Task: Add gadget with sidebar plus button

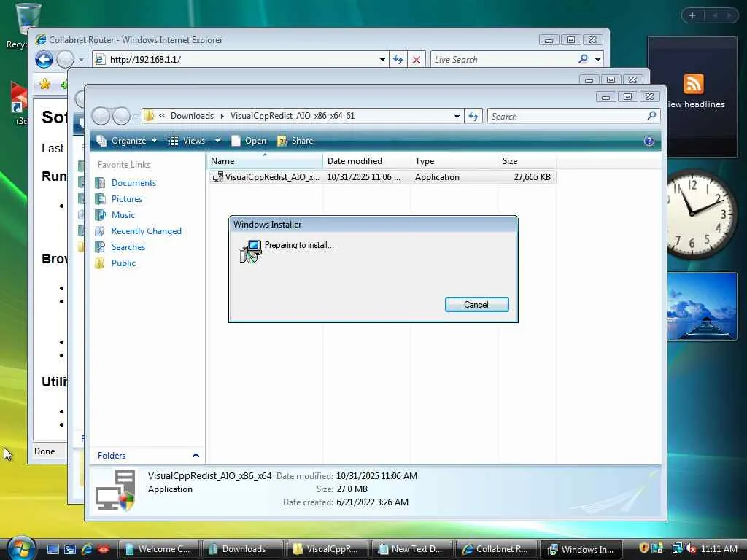Action: pyautogui.click(x=692, y=15)
